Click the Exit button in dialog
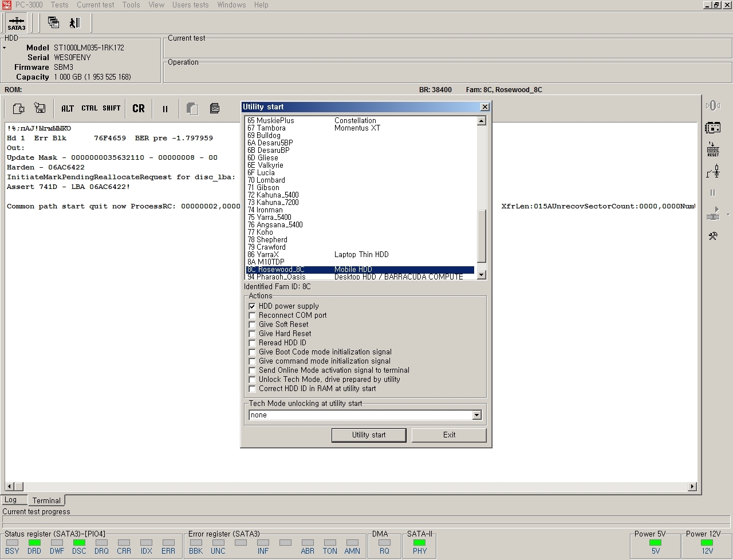The height and width of the screenshot is (560, 733). tap(449, 435)
